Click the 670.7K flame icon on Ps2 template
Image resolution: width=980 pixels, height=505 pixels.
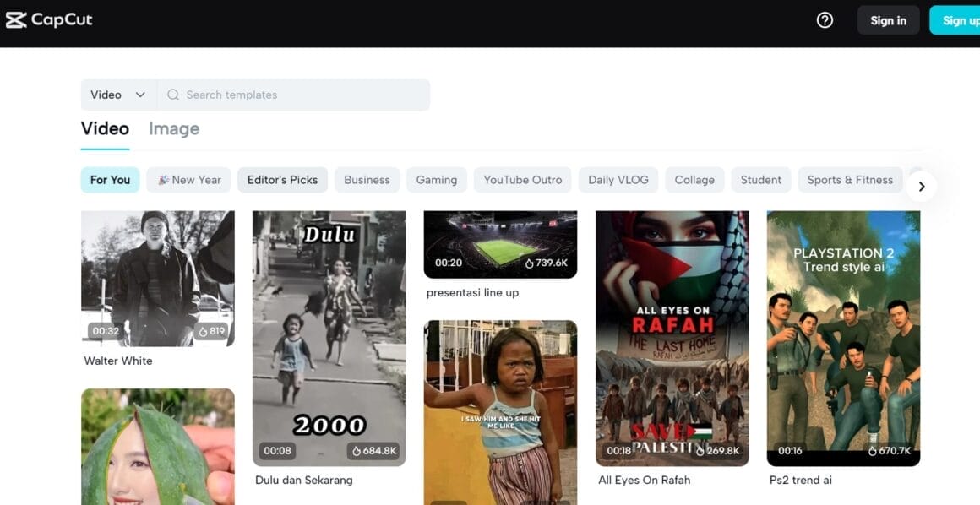[873, 451]
